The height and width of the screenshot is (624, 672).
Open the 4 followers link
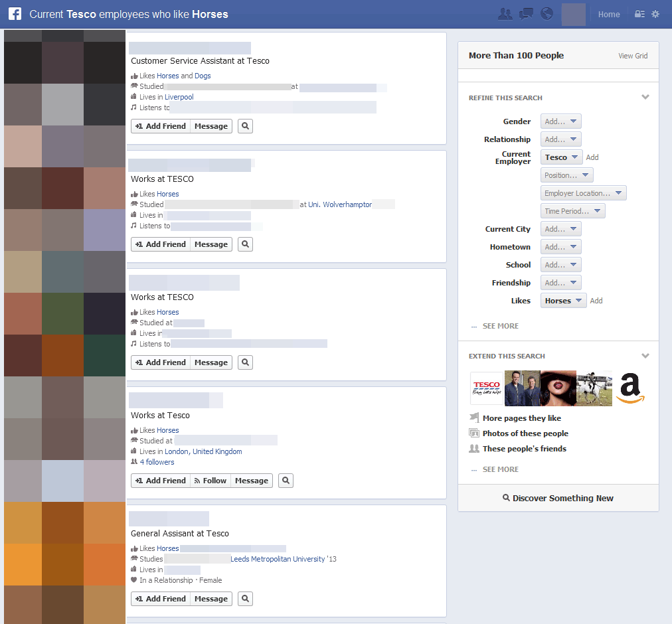pyautogui.click(x=157, y=462)
